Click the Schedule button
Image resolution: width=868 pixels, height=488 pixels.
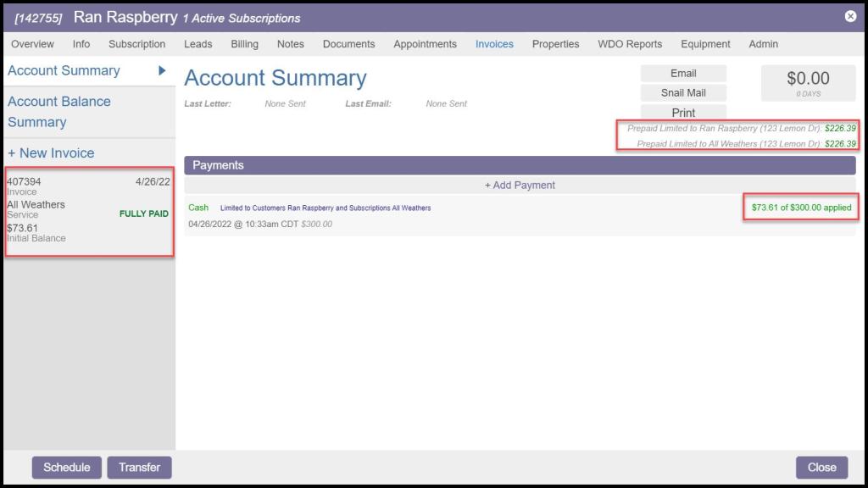point(67,468)
